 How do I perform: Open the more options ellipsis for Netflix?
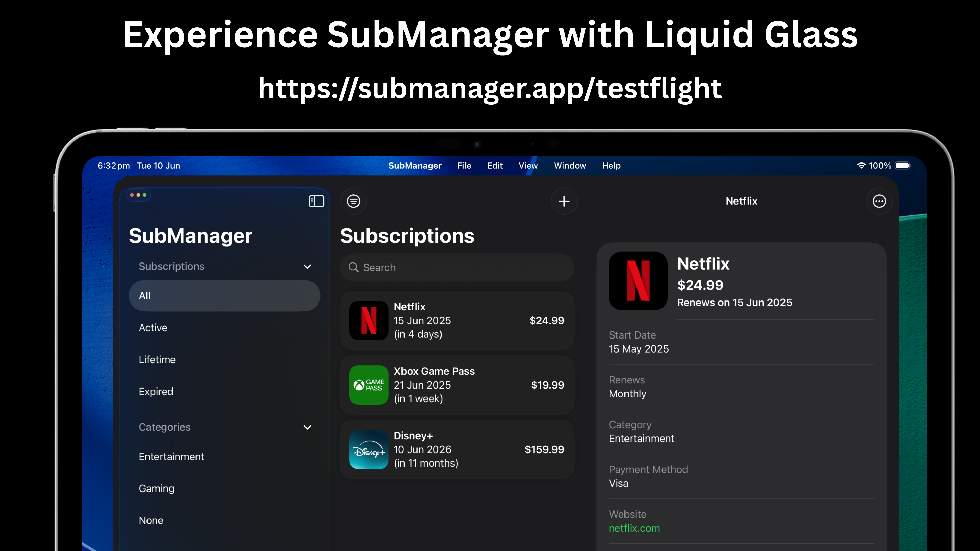pyautogui.click(x=879, y=201)
